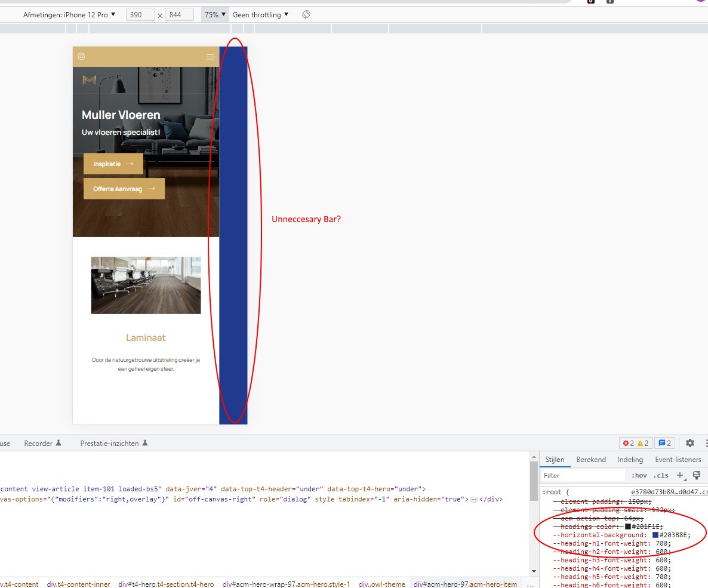Click the paint-roller rendering emulation icon
The image size is (708, 588).
(697, 475)
